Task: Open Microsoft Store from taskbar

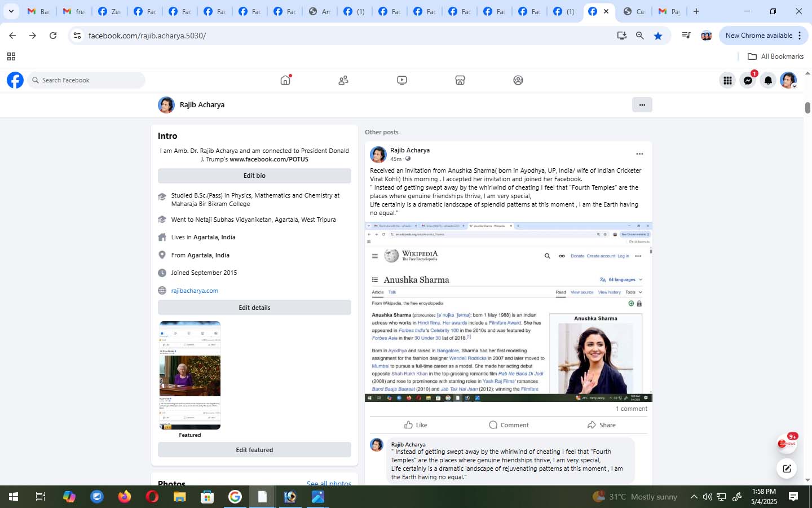Action: click(207, 497)
